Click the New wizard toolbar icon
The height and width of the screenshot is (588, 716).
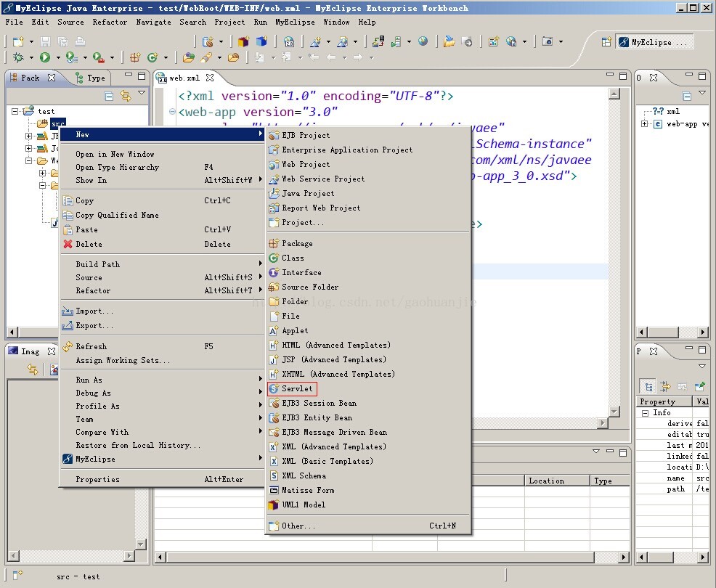pyautogui.click(x=18, y=42)
